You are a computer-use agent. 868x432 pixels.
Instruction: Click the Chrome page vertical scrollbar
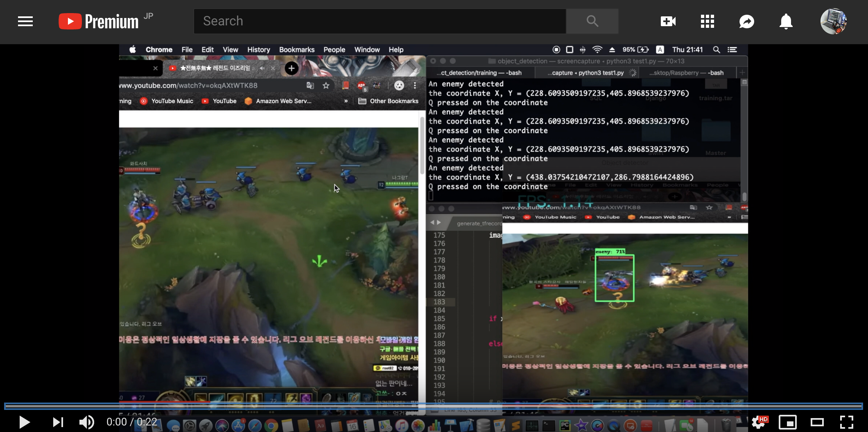[422, 146]
